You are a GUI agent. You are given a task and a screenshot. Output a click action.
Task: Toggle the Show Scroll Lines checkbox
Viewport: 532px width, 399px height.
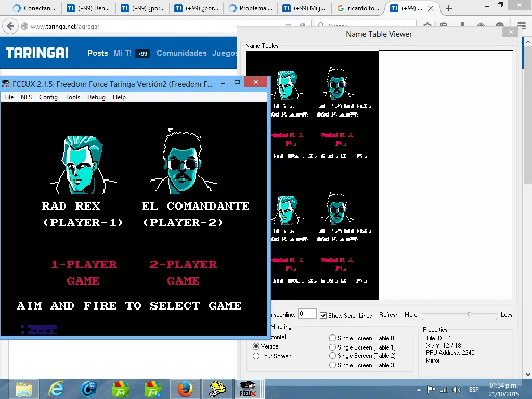[x=323, y=316]
